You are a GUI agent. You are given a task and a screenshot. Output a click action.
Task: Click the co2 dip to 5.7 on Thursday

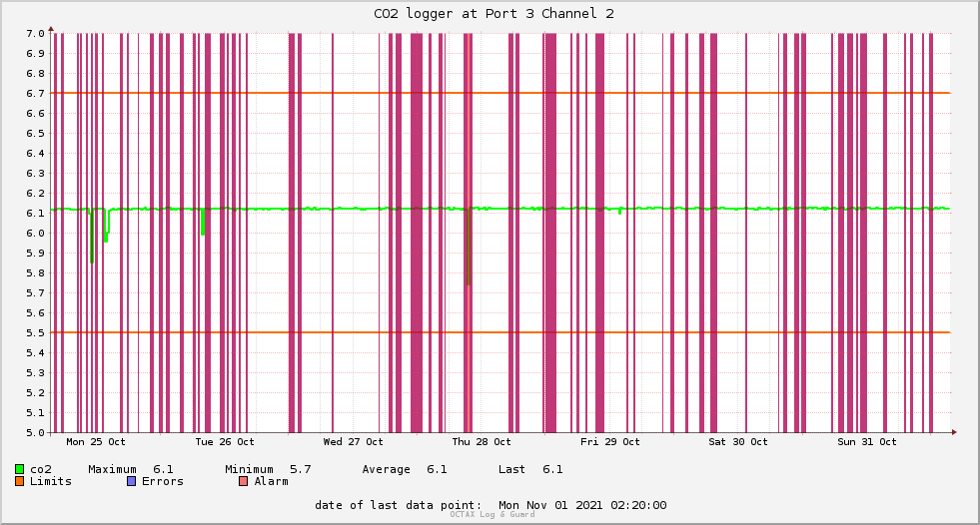pos(469,248)
